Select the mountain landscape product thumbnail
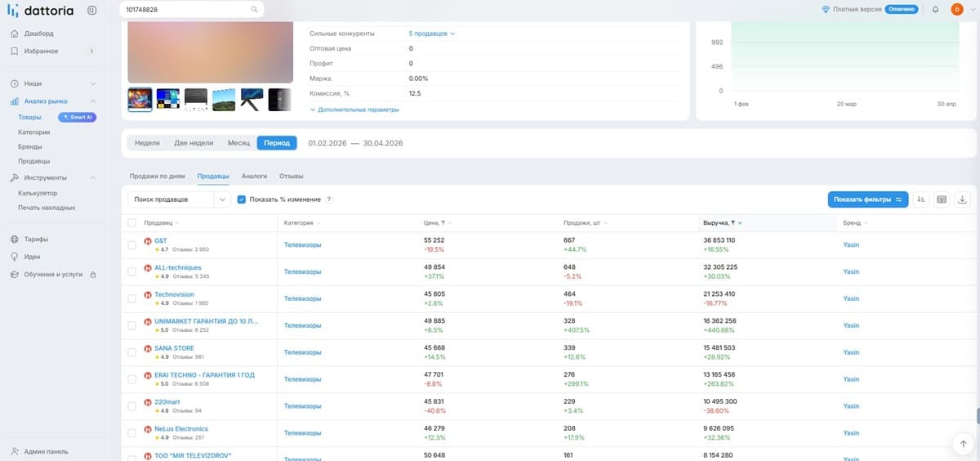 [224, 100]
